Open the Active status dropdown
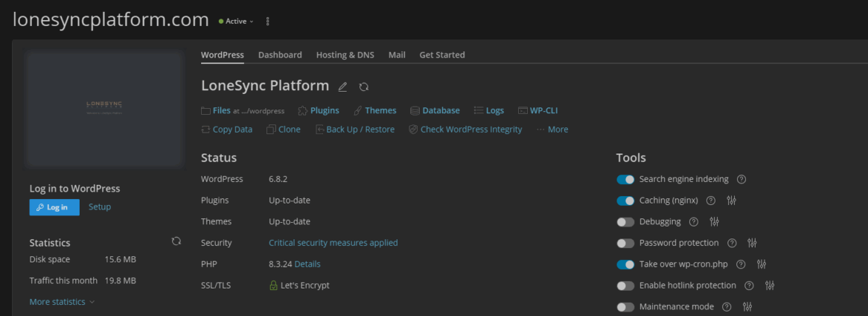 tap(237, 21)
